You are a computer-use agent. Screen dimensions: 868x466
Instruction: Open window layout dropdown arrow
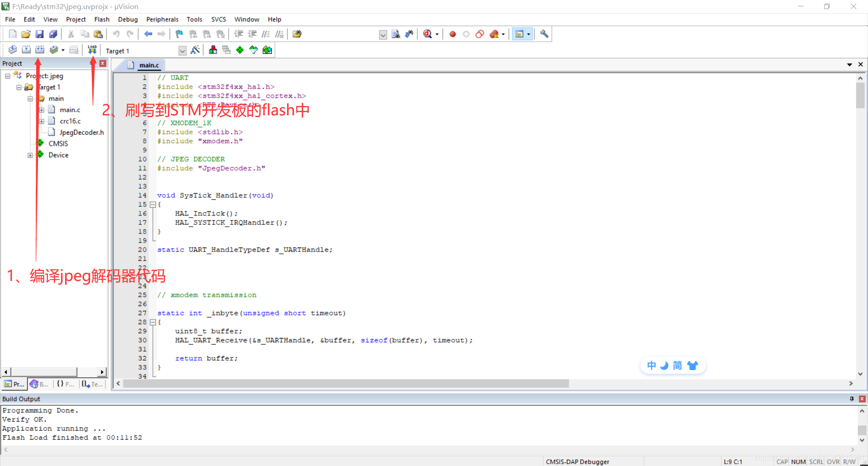pos(528,34)
